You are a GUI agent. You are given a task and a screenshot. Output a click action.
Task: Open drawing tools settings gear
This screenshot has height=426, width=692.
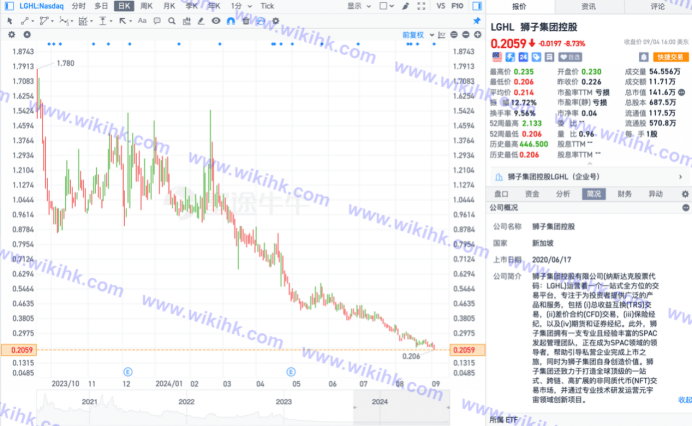[276, 21]
